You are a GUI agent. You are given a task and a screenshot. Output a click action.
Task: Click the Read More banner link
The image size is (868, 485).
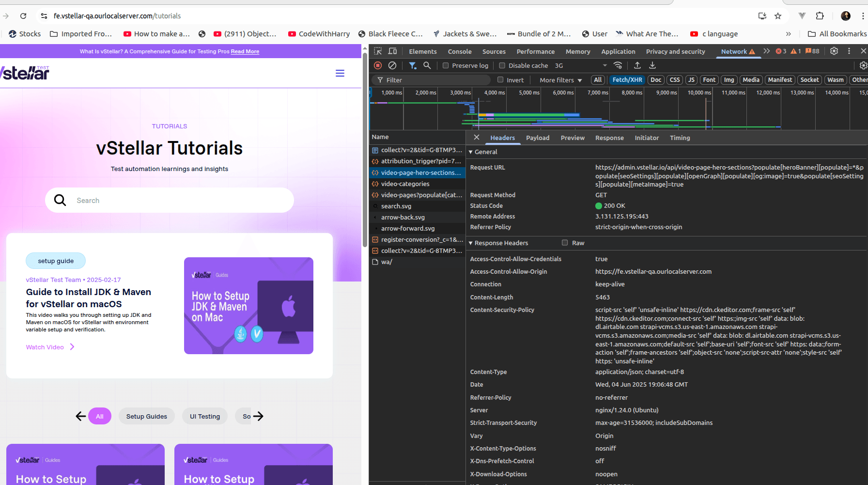coord(245,51)
